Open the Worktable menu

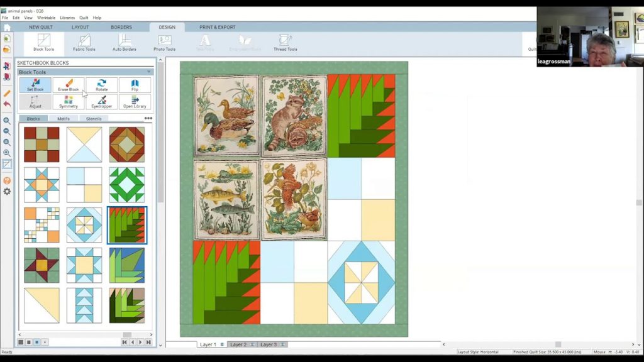pyautogui.click(x=46, y=18)
